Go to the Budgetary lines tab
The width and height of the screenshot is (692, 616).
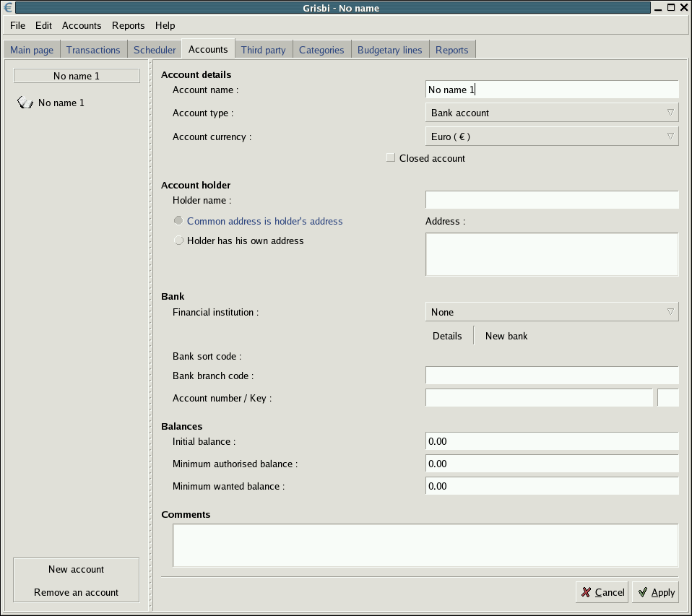coord(389,50)
